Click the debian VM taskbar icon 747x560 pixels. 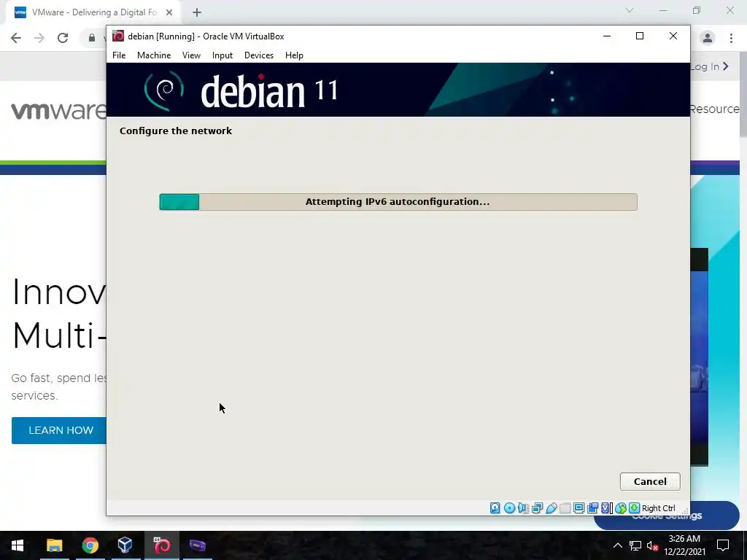pyautogui.click(x=161, y=545)
